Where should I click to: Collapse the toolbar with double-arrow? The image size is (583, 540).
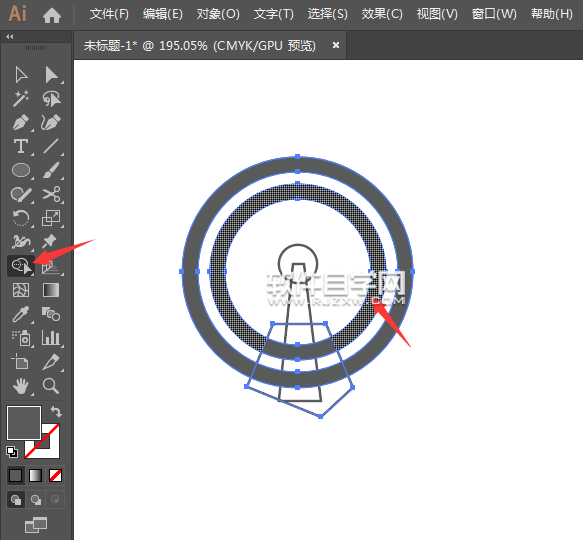pyautogui.click(x=10, y=36)
